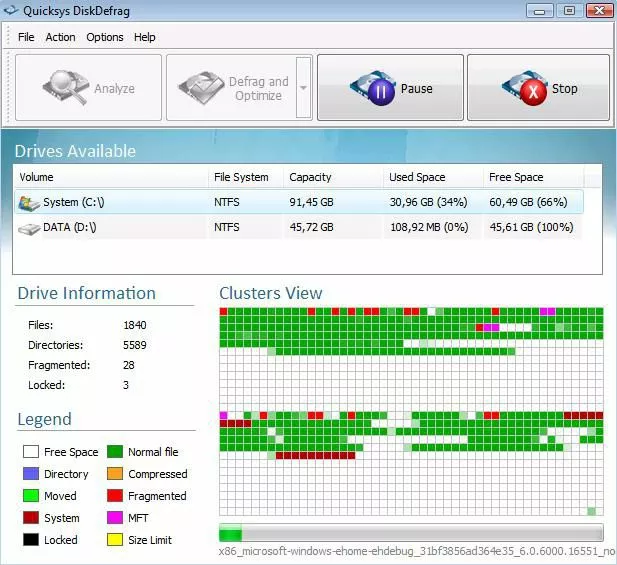Click the Legend heading

pyautogui.click(x=44, y=419)
